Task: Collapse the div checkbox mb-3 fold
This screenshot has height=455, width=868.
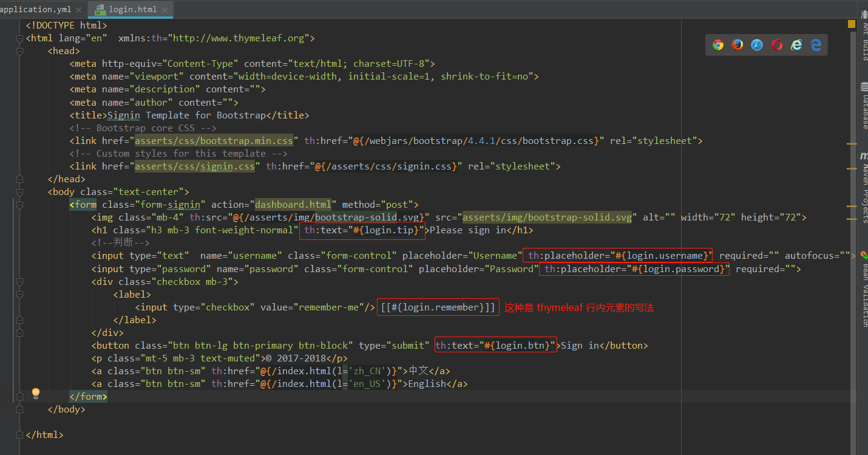Action: tap(19, 282)
